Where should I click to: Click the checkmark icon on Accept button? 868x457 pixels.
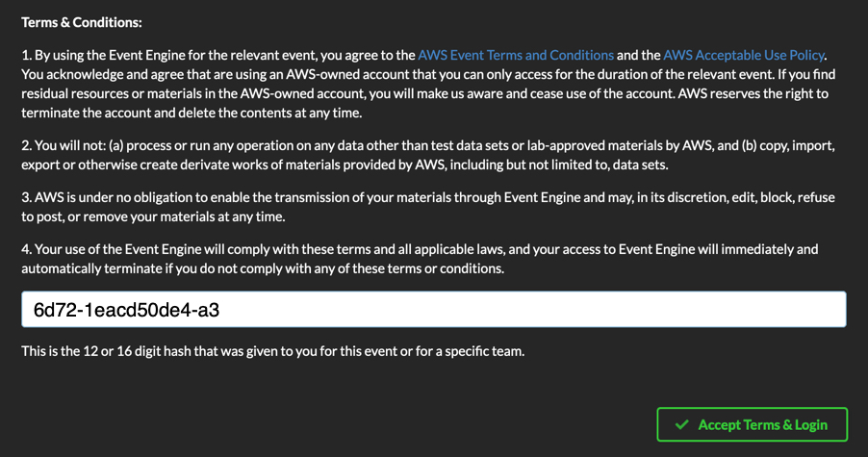[682, 424]
